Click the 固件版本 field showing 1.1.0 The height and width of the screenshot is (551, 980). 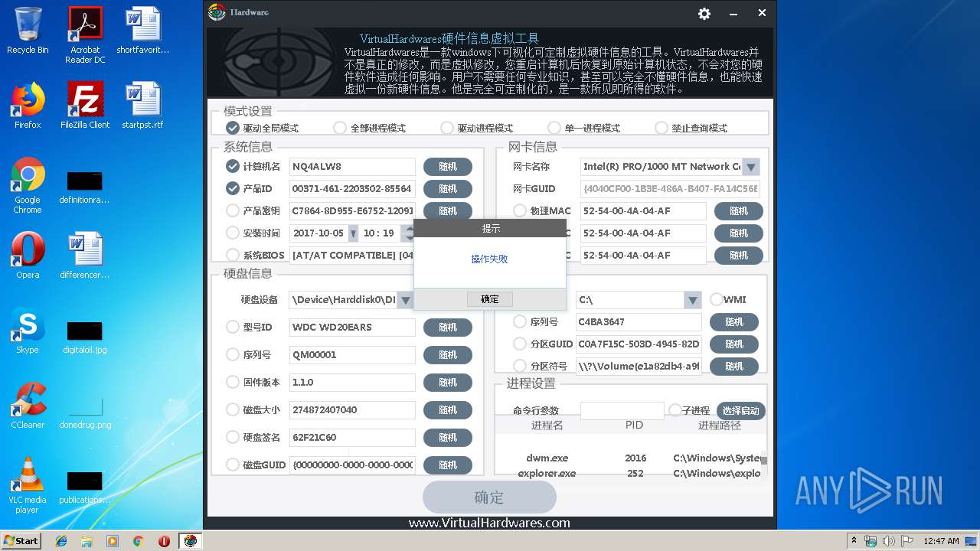pos(352,383)
